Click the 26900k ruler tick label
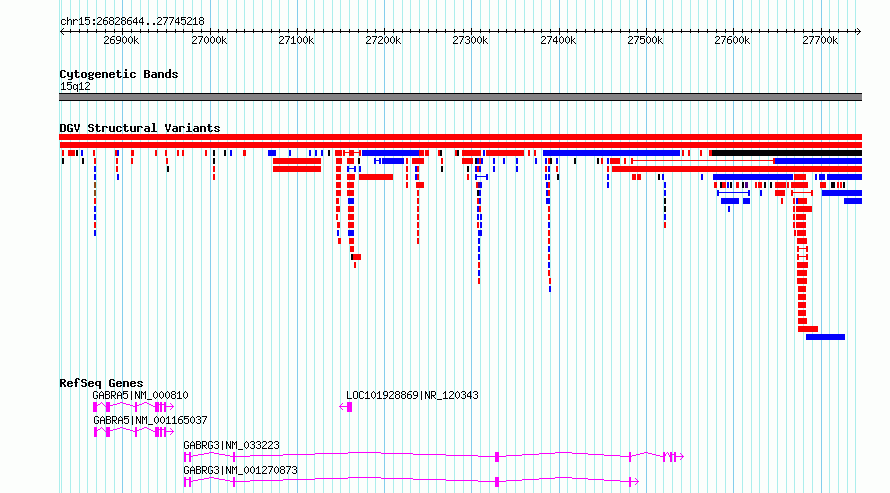Image resolution: width=890 pixels, height=493 pixels. tap(121, 40)
